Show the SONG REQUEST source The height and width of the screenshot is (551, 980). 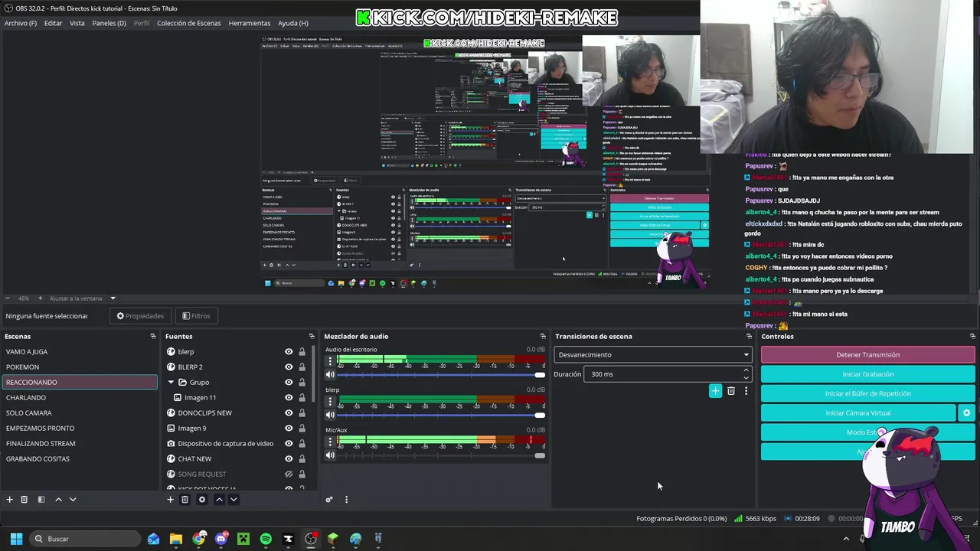(x=289, y=474)
